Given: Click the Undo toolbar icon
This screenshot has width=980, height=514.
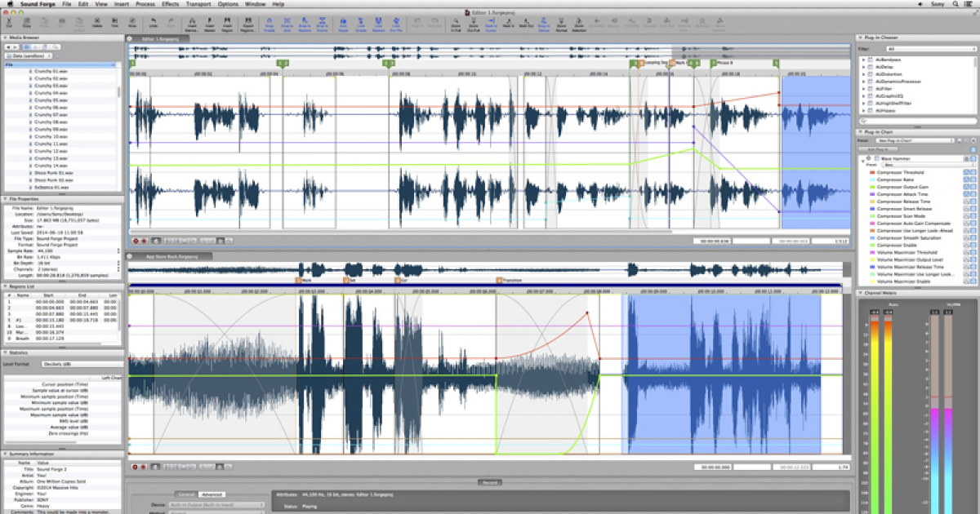Looking at the screenshot, I should tap(154, 23).
